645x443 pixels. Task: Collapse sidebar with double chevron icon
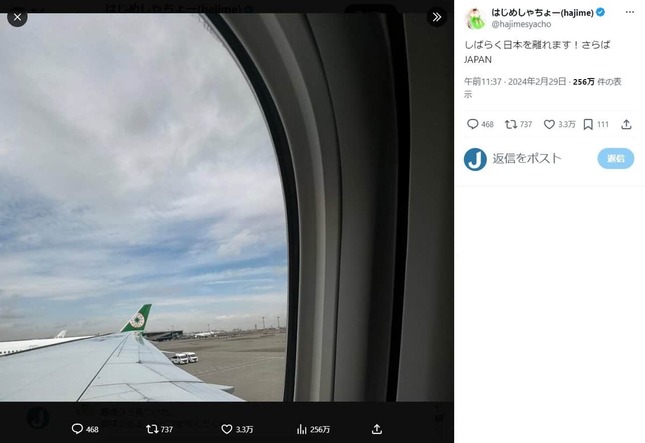tap(436, 17)
